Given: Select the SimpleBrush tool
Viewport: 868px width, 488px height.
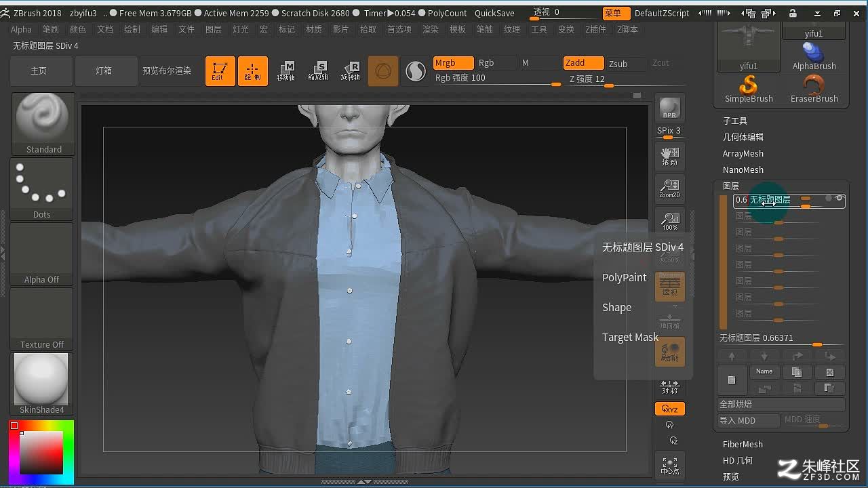Looking at the screenshot, I should [749, 89].
